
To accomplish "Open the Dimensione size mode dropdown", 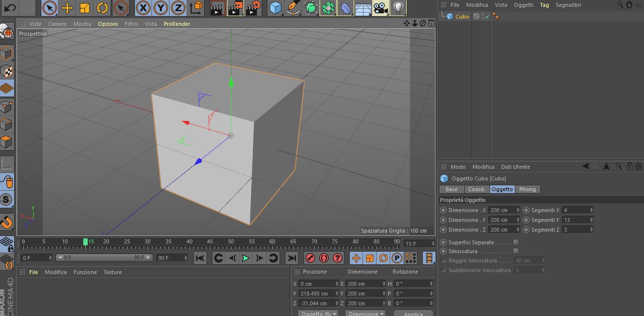I will (x=365, y=314).
